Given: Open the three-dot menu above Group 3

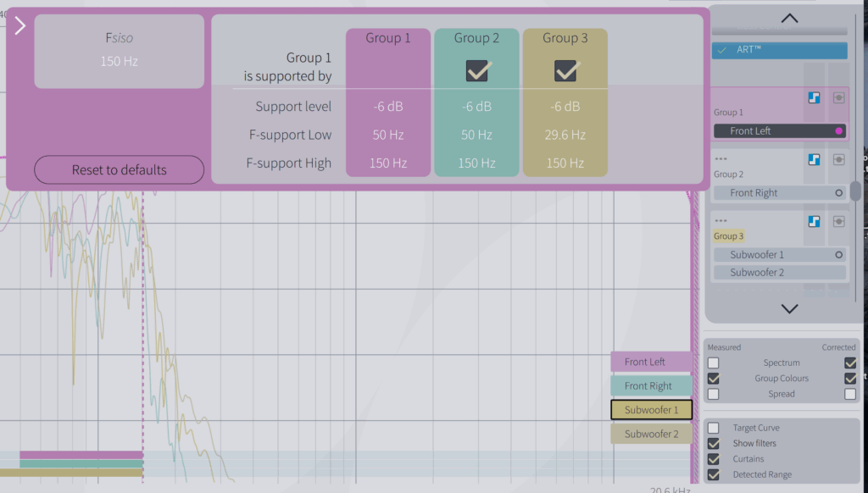Looking at the screenshot, I should coord(721,221).
